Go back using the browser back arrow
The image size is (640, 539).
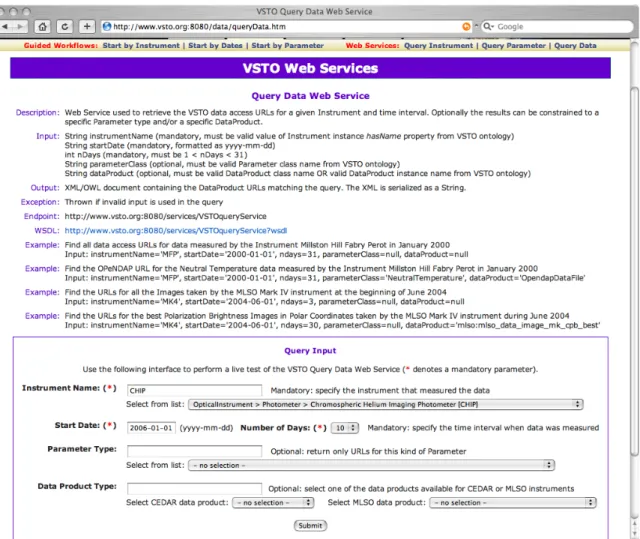point(5,27)
